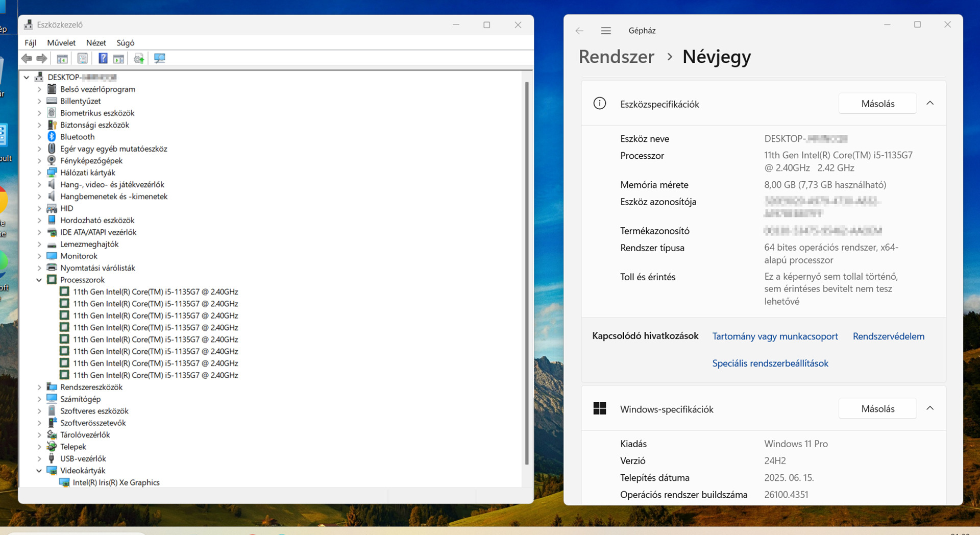Click the 8,00 GB memory value
This screenshot has width=980, height=535.
click(x=825, y=185)
